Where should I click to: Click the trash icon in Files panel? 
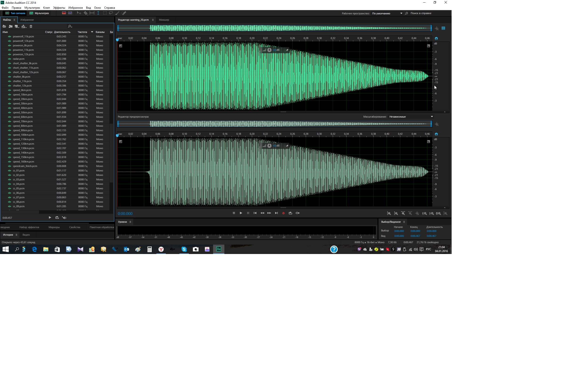pyautogui.click(x=31, y=27)
